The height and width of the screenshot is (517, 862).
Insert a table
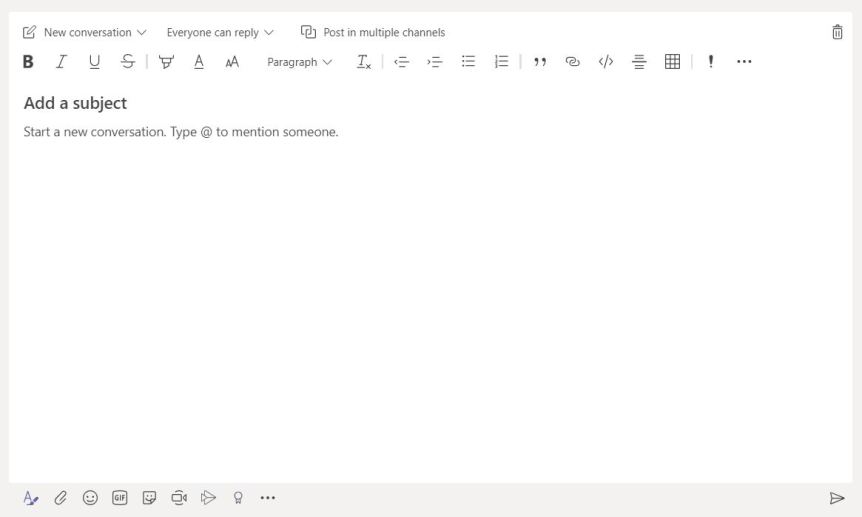672,62
